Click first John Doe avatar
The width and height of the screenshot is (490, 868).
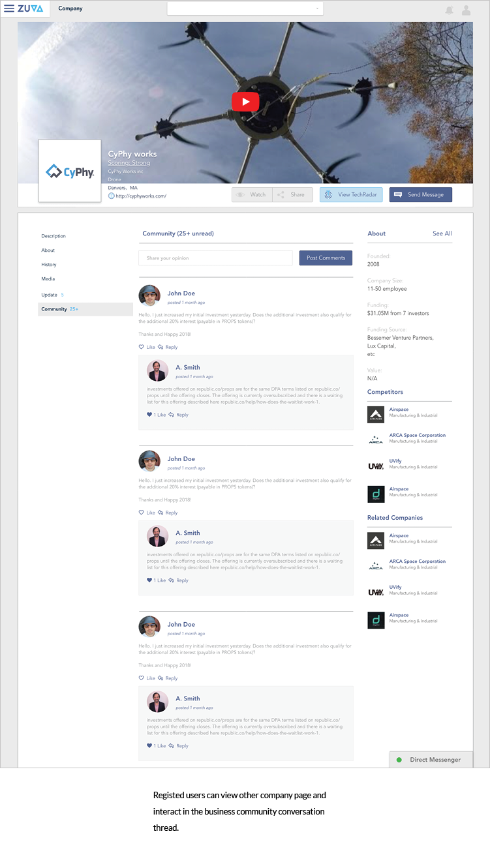click(149, 296)
